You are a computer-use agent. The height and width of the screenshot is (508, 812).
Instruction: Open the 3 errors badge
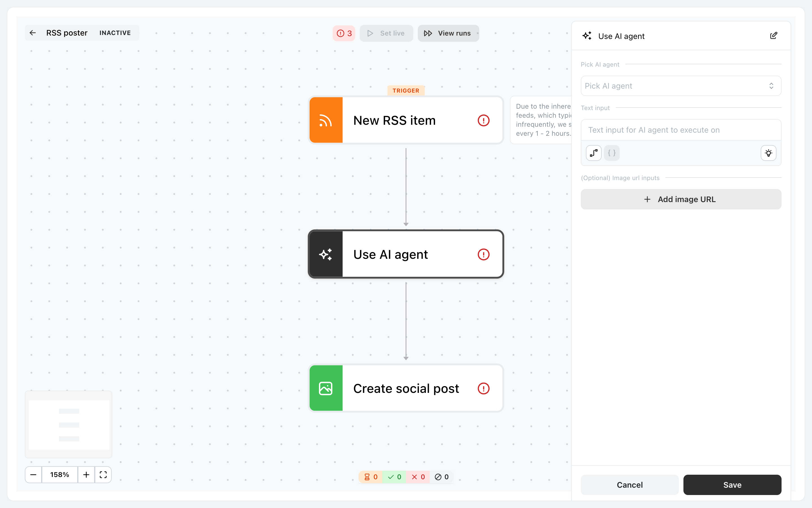click(x=344, y=33)
